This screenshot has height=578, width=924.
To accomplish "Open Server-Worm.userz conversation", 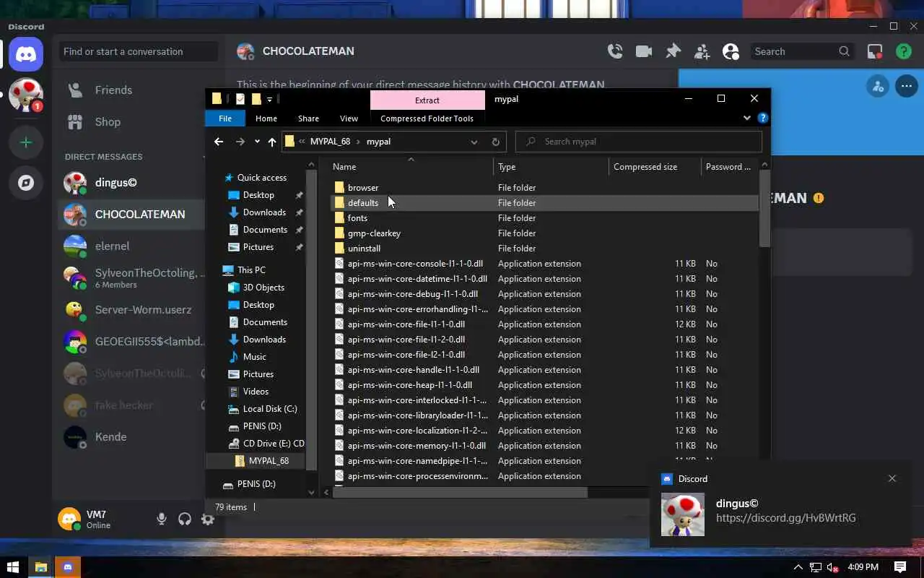I will pyautogui.click(x=131, y=310).
